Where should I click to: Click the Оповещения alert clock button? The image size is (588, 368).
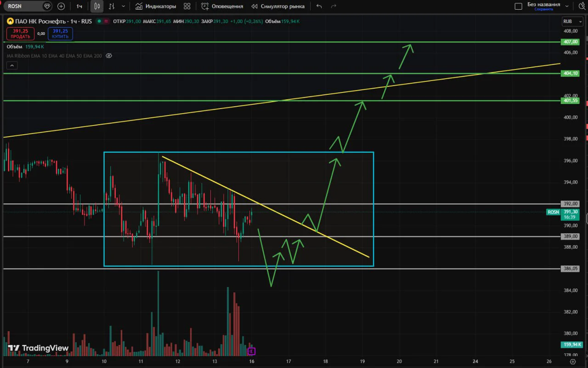tap(222, 6)
